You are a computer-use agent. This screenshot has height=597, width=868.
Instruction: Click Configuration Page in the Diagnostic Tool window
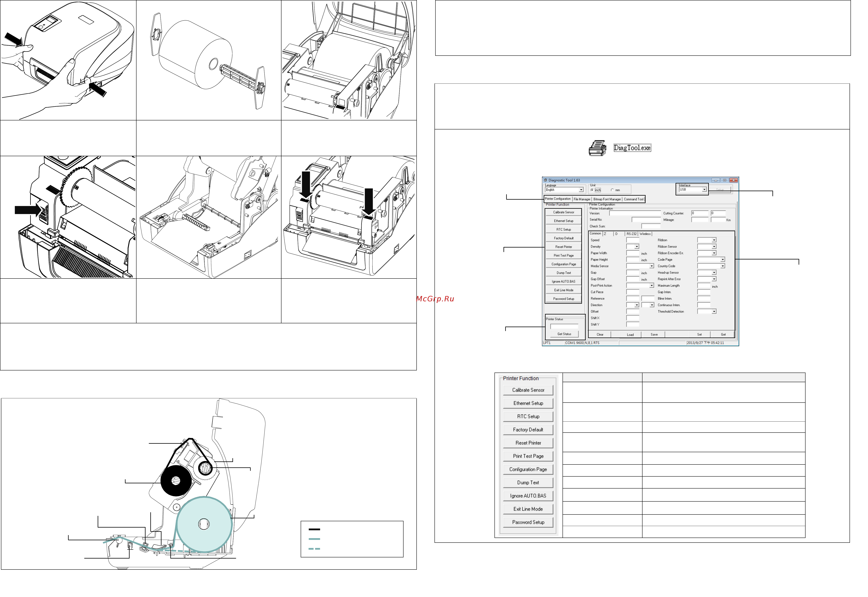coord(564,264)
